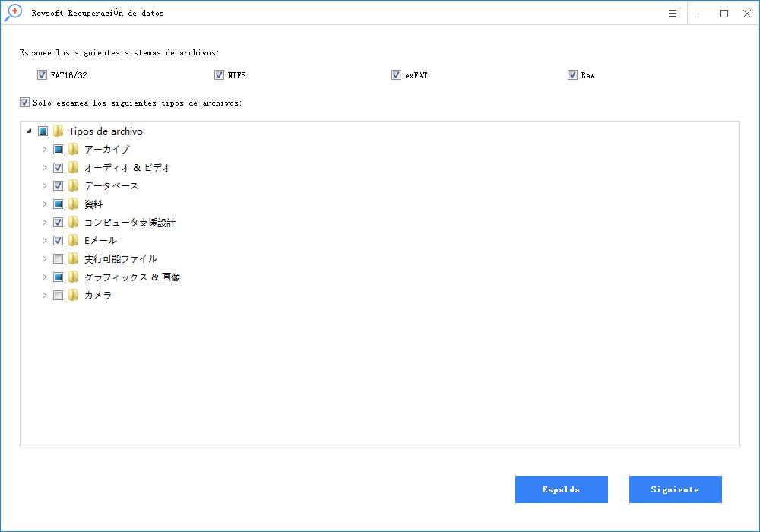Click the Rcysoft magnifier logo icon
This screenshot has height=532, width=760.
[13, 13]
